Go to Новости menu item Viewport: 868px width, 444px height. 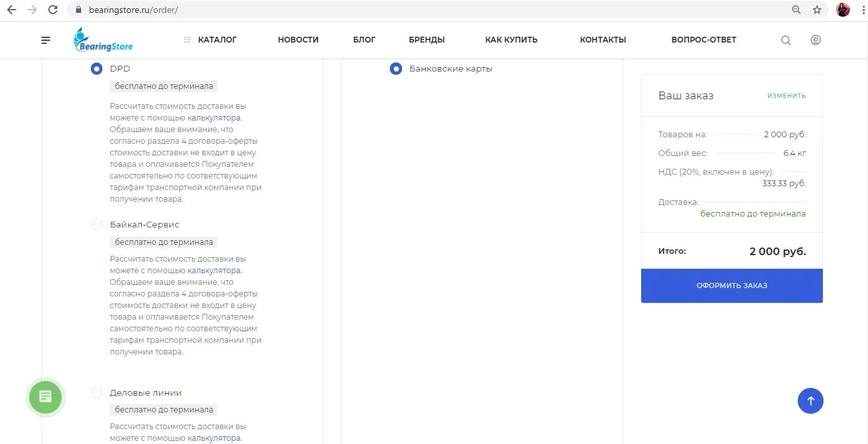click(298, 40)
